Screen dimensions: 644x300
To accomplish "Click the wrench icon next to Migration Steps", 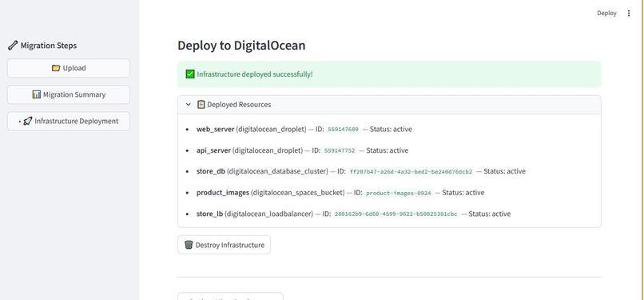I will pyautogui.click(x=13, y=46).
